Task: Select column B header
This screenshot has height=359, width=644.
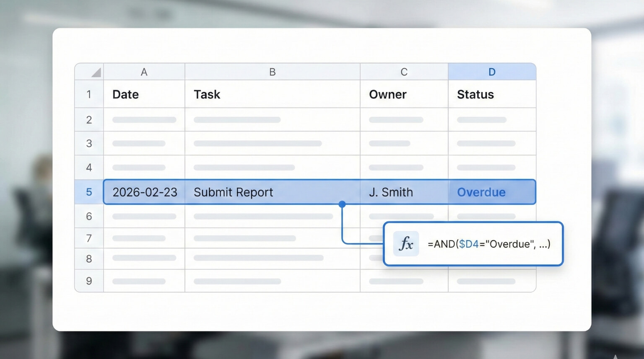Action: click(x=272, y=72)
